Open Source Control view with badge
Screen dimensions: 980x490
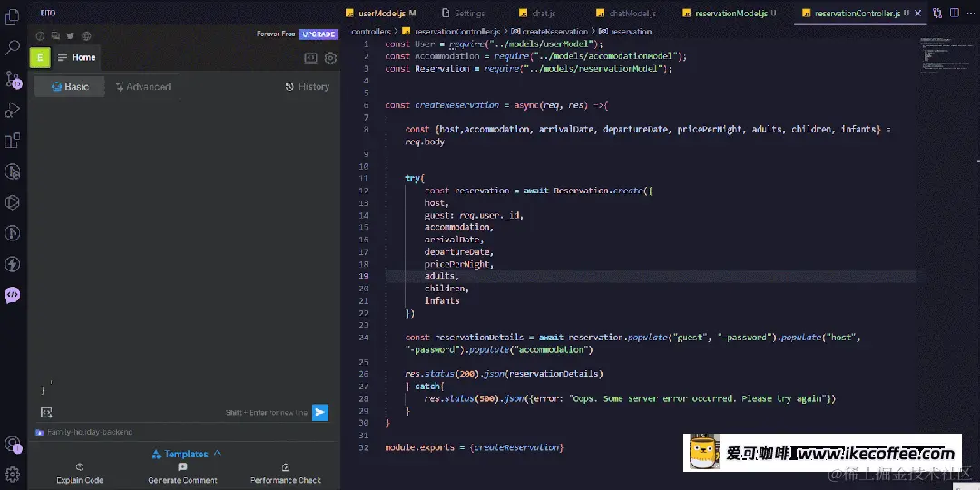point(13,79)
